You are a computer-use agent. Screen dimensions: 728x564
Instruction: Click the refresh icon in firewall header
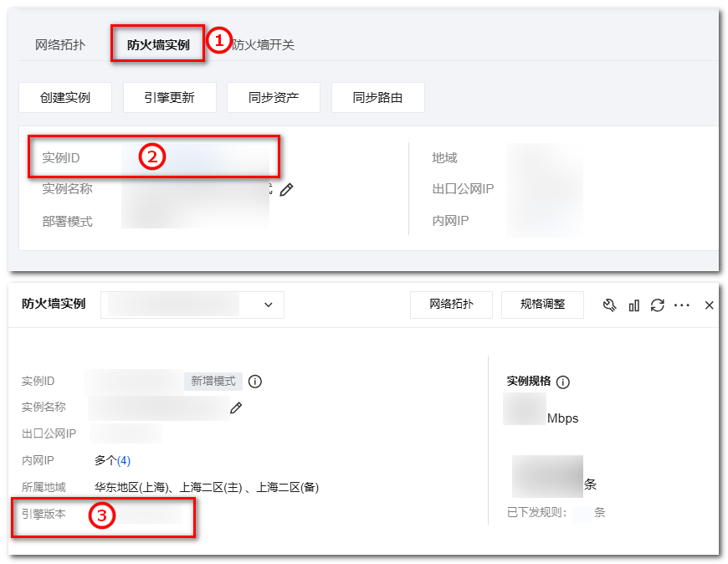tap(658, 305)
